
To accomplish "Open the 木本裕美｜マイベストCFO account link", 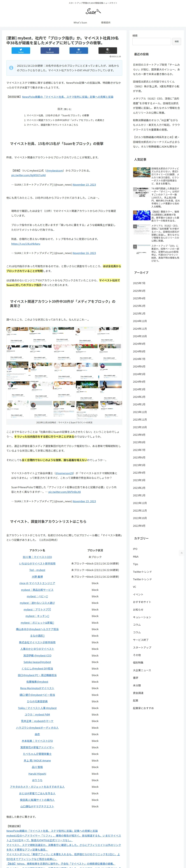I will [37, 741].
